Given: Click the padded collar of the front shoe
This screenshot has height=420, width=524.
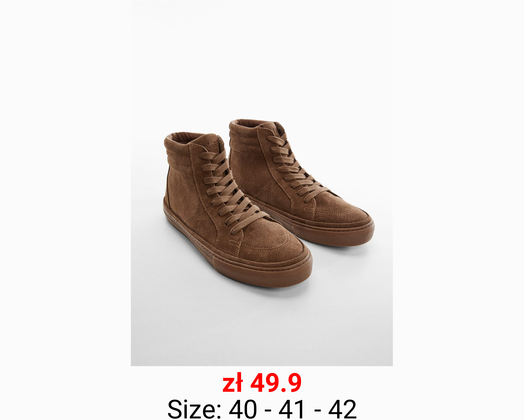Looking at the screenshot, I should click(181, 149).
